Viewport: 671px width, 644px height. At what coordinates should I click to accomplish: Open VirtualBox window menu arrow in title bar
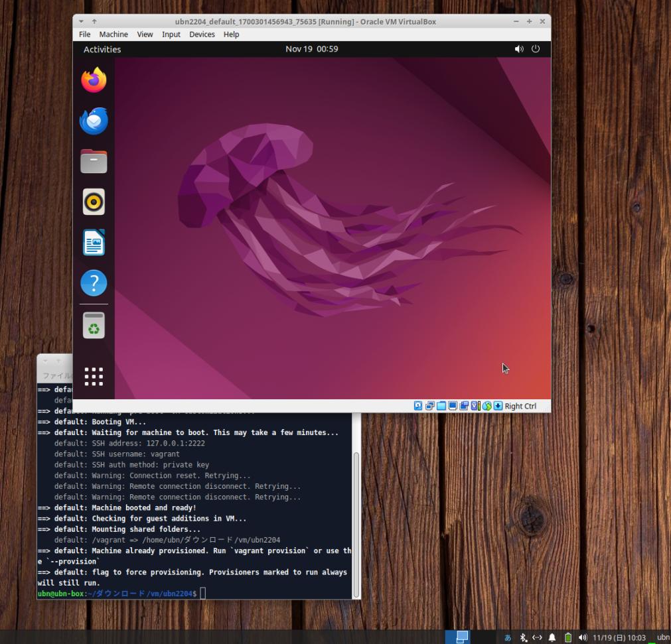81,21
